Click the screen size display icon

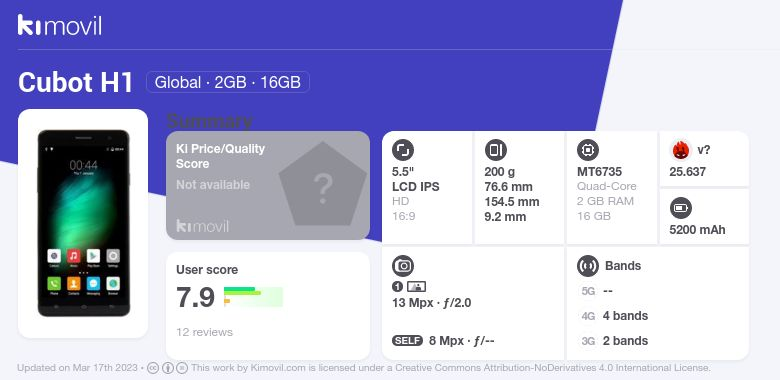(x=403, y=150)
